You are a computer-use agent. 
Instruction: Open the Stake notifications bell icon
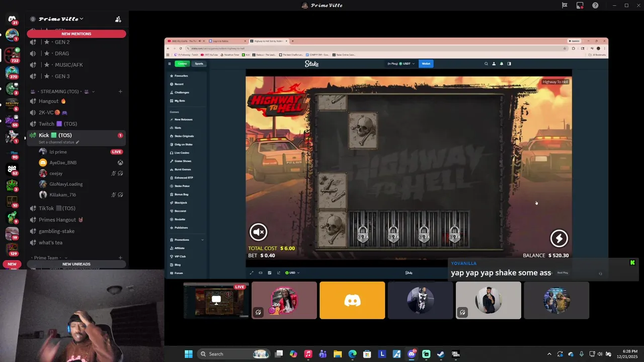click(501, 64)
